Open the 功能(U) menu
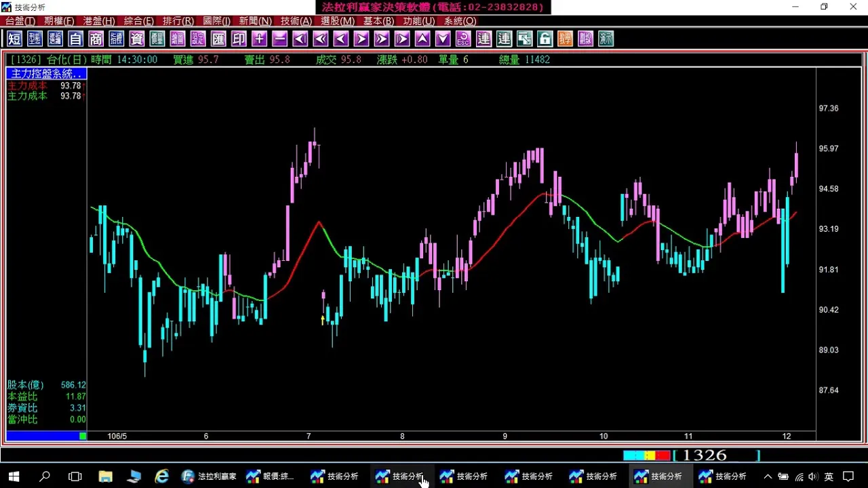This screenshot has width=868, height=488. [418, 21]
